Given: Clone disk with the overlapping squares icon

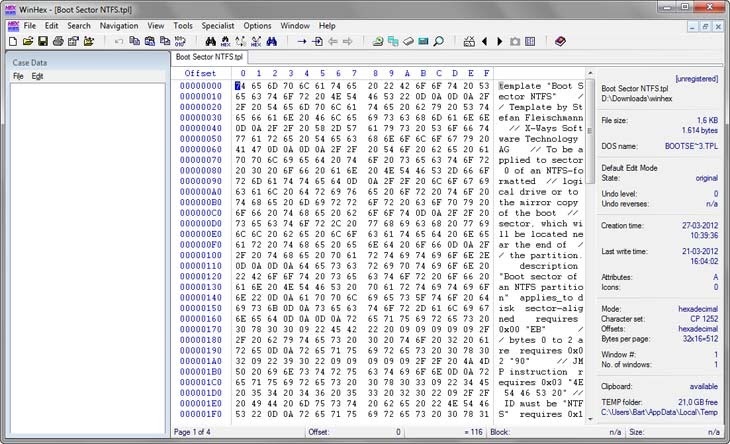Looking at the screenshot, I should 393,41.
